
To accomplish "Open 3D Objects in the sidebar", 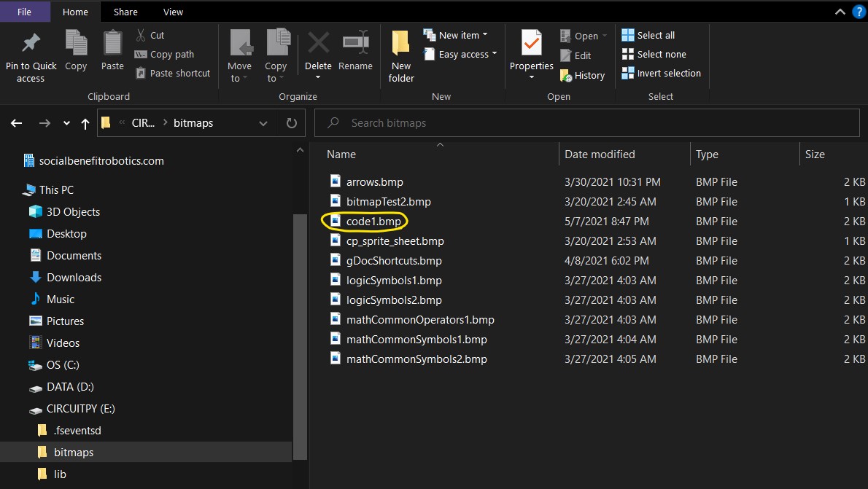I will tap(65, 212).
